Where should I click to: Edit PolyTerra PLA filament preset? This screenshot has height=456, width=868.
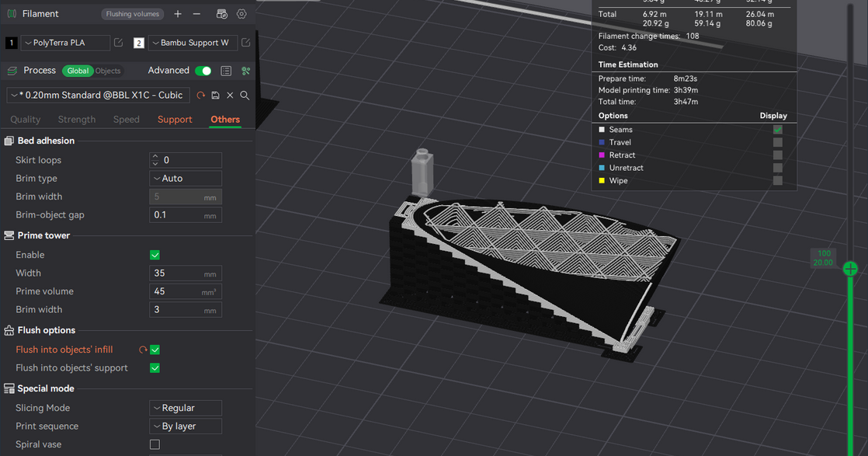(x=118, y=43)
